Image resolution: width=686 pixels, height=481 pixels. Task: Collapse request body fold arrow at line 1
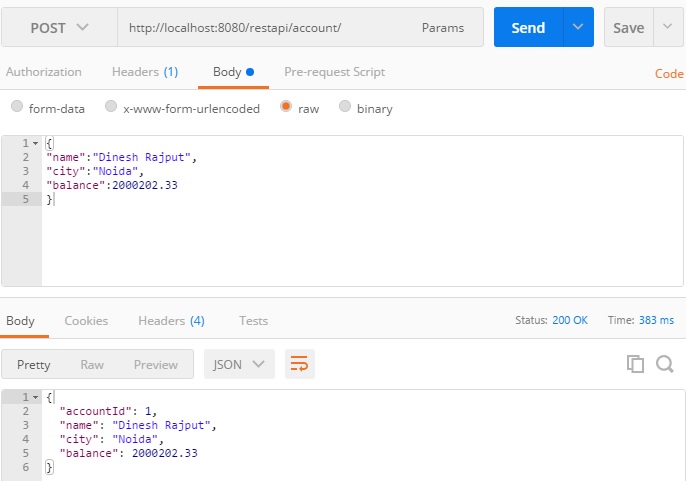tap(35, 143)
